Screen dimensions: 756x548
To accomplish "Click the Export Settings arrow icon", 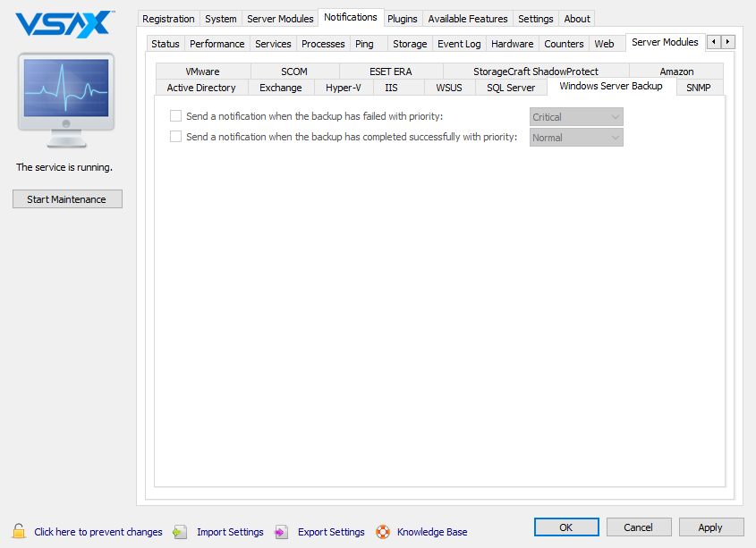I will pyautogui.click(x=281, y=532).
